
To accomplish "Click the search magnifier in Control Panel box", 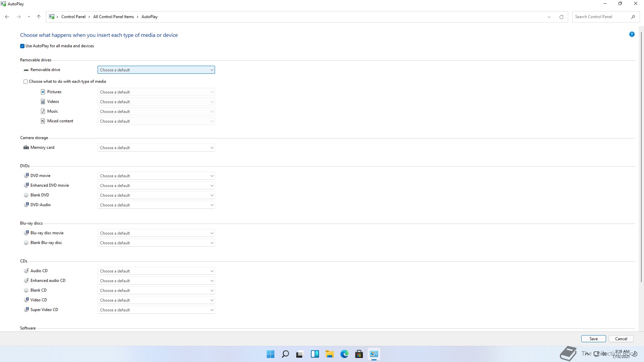I will [x=633, y=17].
